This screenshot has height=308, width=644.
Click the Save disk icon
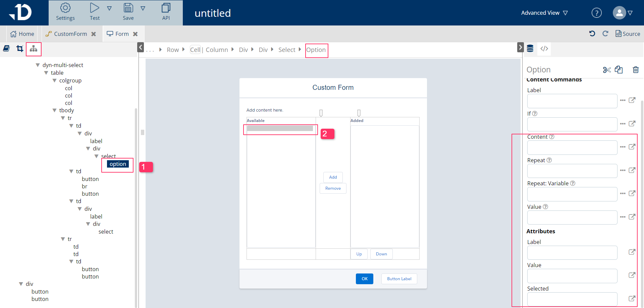pyautogui.click(x=128, y=8)
